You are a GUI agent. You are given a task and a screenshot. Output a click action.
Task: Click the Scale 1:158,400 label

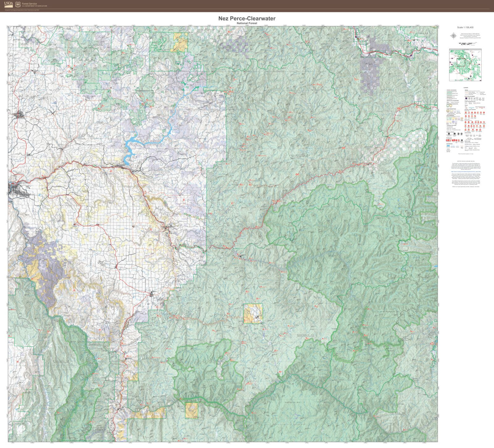465,27
